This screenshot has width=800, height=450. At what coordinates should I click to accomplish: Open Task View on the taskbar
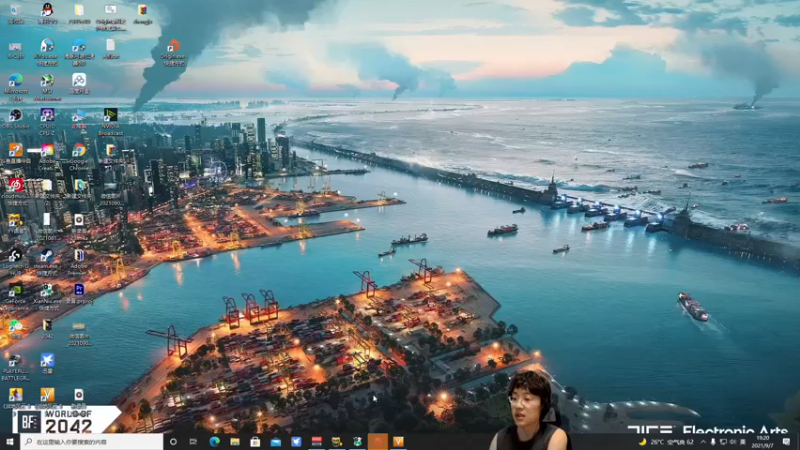193,441
